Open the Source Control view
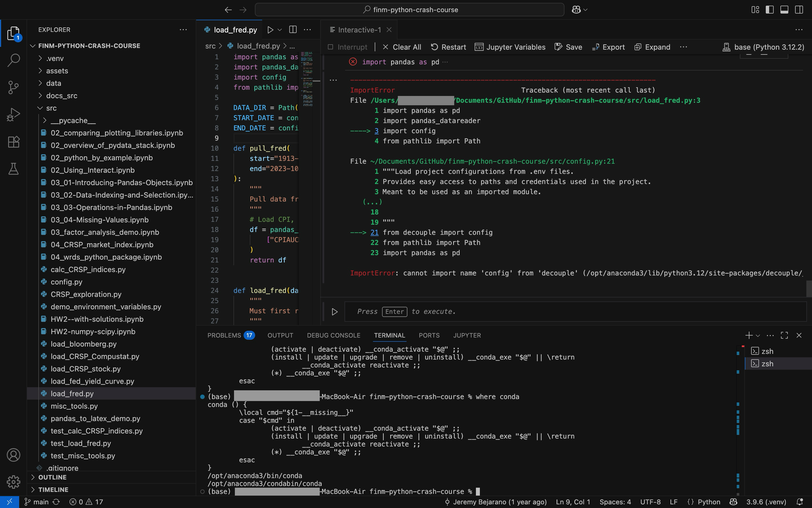Image resolution: width=812 pixels, height=508 pixels. click(14, 87)
